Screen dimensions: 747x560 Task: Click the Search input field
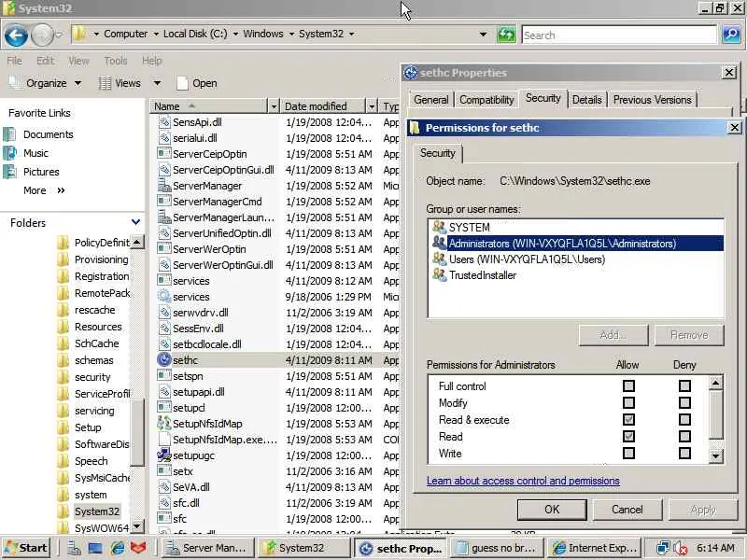(619, 35)
